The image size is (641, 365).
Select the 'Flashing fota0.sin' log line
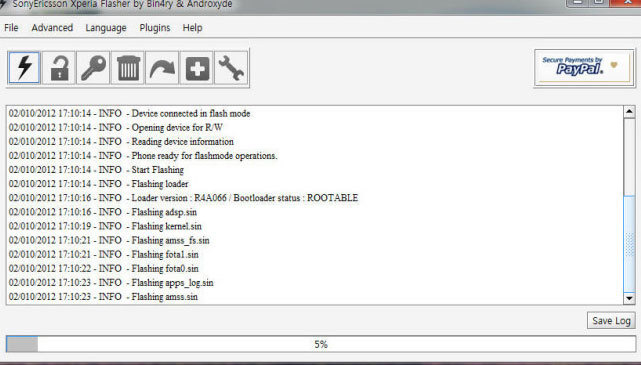[x=104, y=269]
